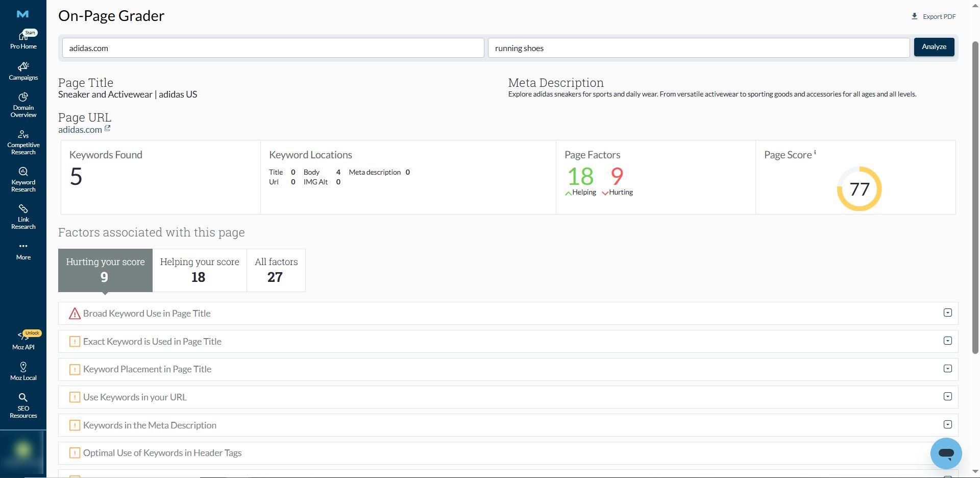Click the Analyze button
Screen dimensions: 980x478
(x=934, y=47)
